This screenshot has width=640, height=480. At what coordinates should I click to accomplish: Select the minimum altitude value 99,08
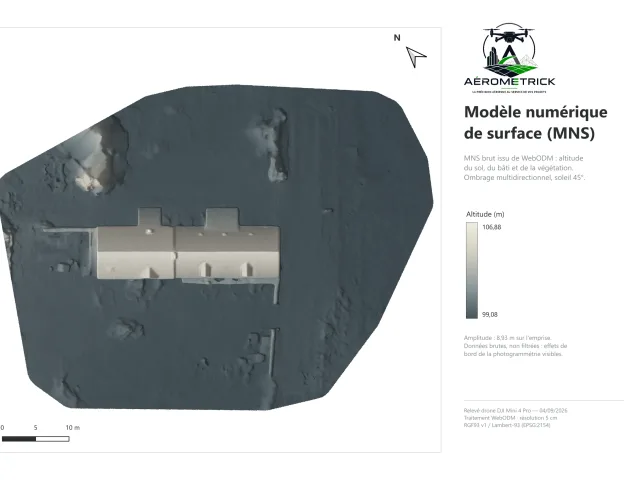click(x=490, y=314)
